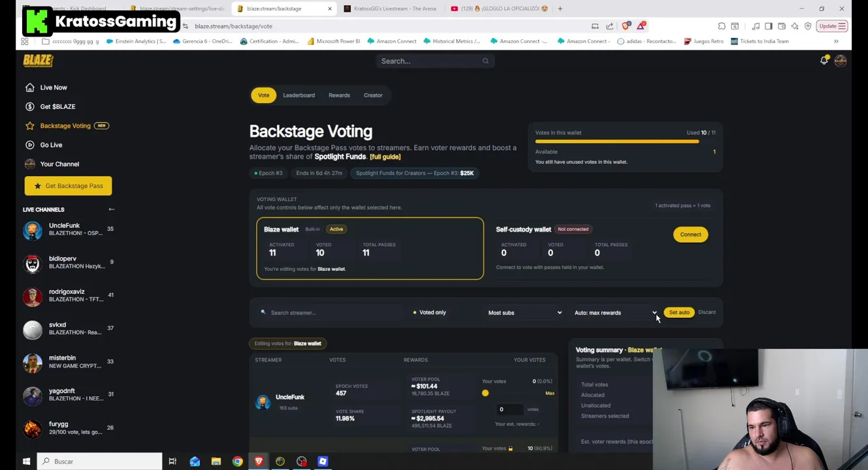
Task: Select the Blaze wallet card
Action: (x=370, y=249)
